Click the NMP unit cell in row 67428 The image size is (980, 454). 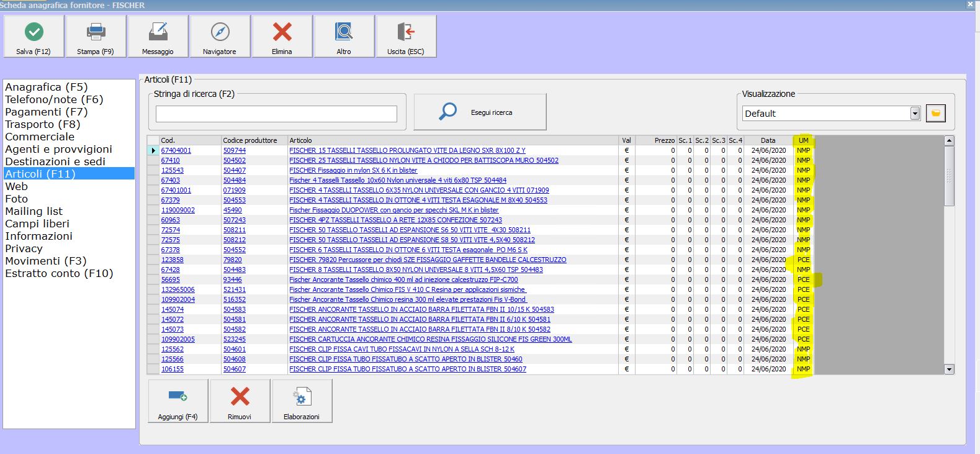tap(804, 270)
